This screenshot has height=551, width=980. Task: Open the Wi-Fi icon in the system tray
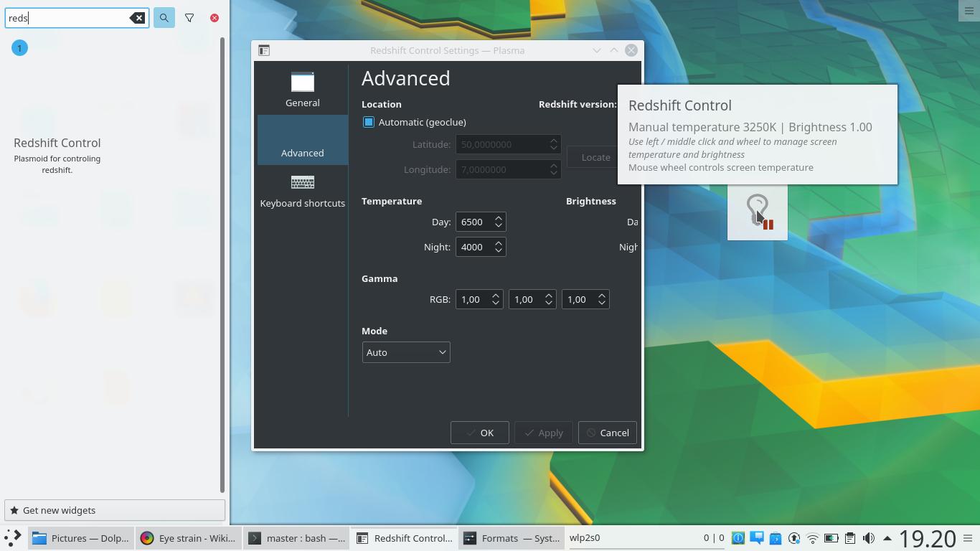(812, 538)
